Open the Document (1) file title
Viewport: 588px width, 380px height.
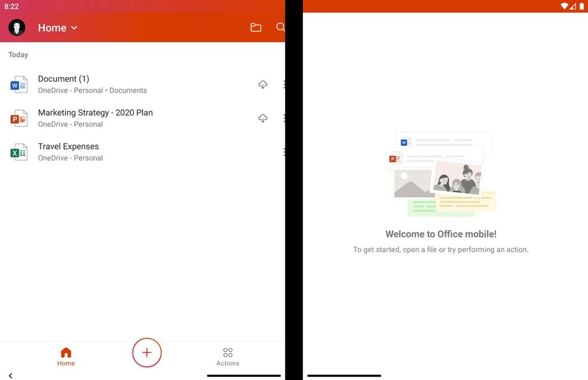[x=63, y=79]
